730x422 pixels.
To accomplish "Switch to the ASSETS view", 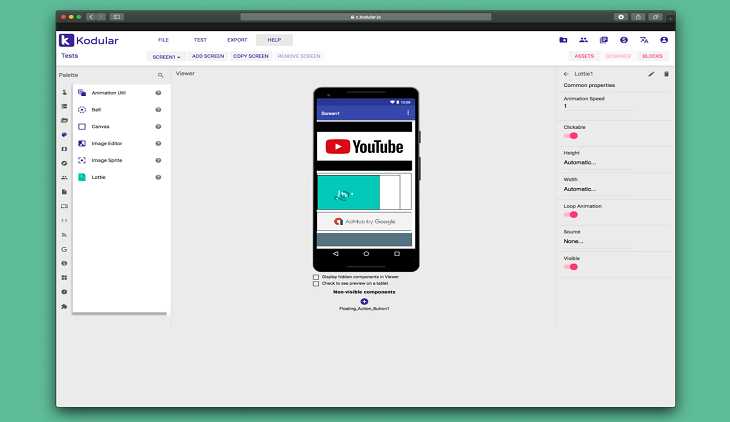I will coord(584,56).
